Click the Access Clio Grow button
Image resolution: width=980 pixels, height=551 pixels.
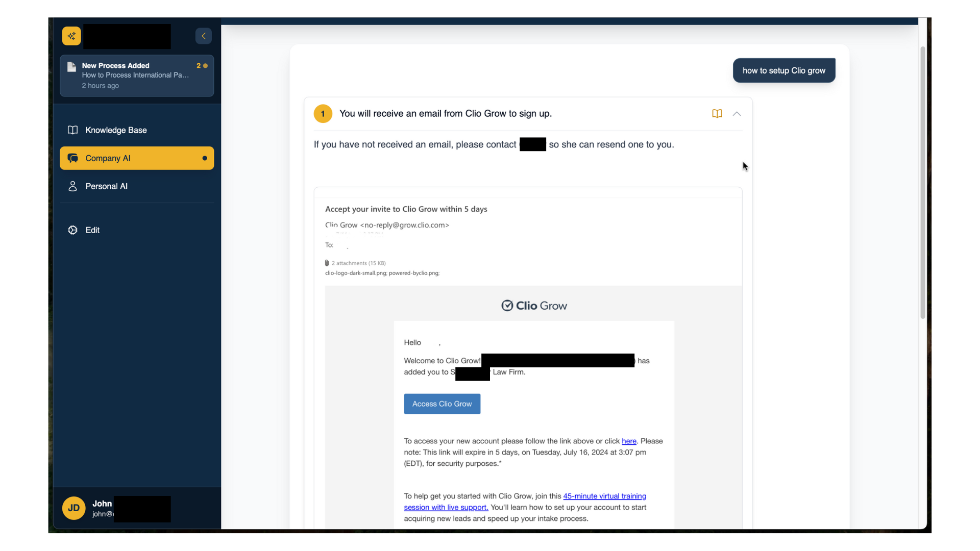(442, 404)
